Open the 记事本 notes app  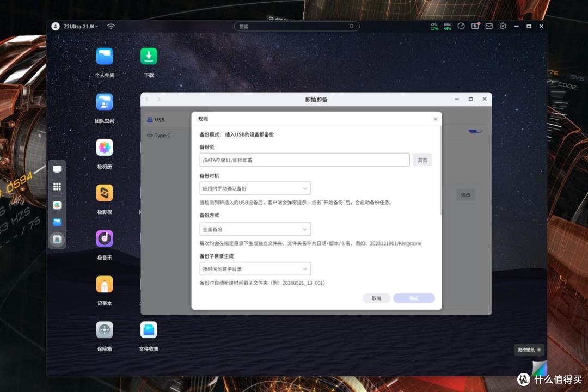pyautogui.click(x=104, y=284)
